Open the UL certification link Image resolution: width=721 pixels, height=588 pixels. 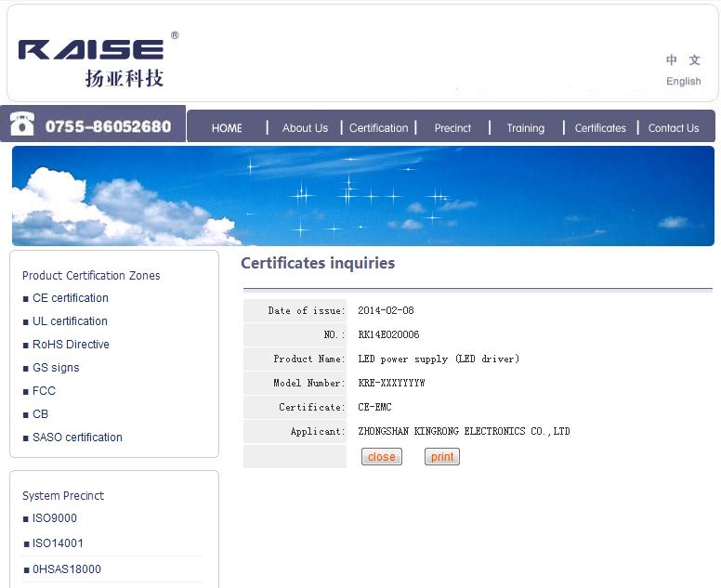pos(70,320)
